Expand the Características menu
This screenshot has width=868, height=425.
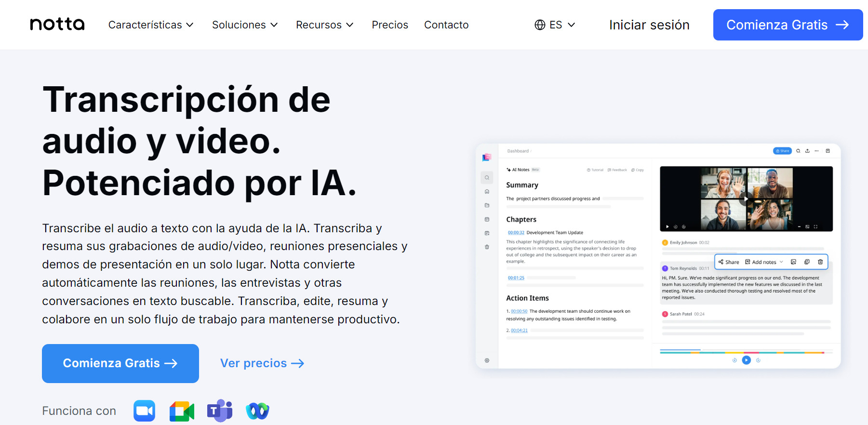(151, 25)
